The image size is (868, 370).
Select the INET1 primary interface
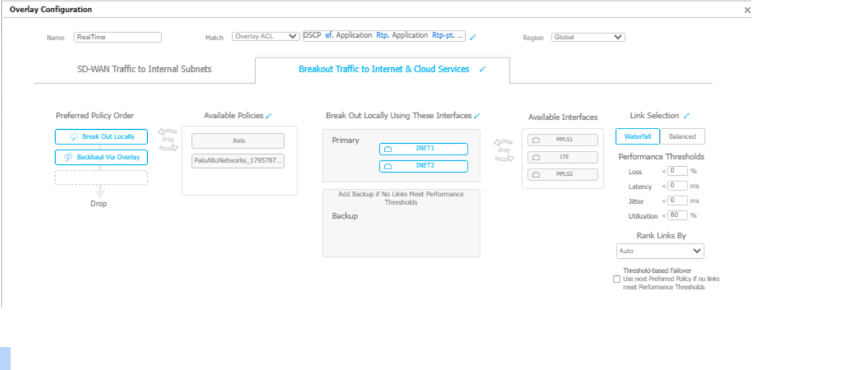[x=423, y=149]
